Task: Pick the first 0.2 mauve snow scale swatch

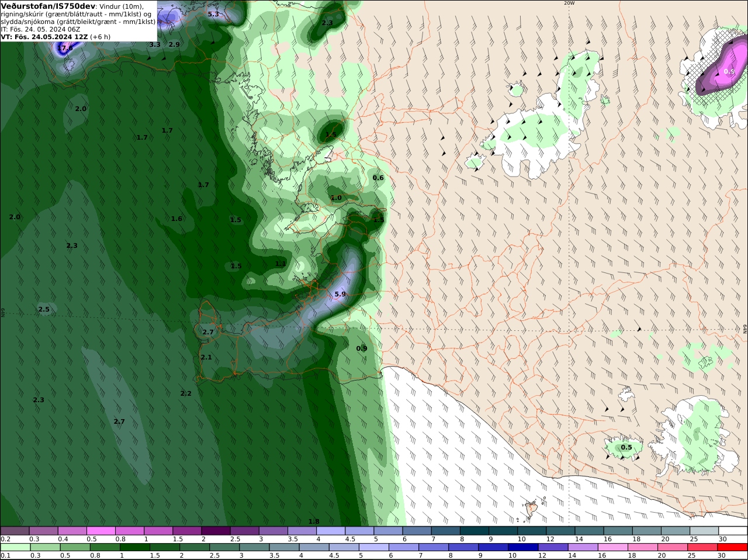Action: (x=15, y=531)
